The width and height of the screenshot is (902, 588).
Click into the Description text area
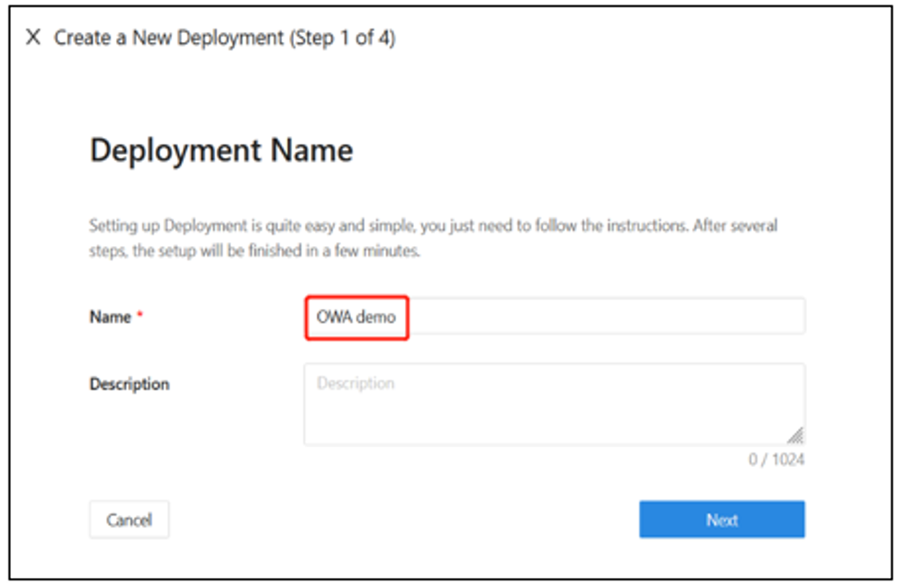click(x=554, y=404)
